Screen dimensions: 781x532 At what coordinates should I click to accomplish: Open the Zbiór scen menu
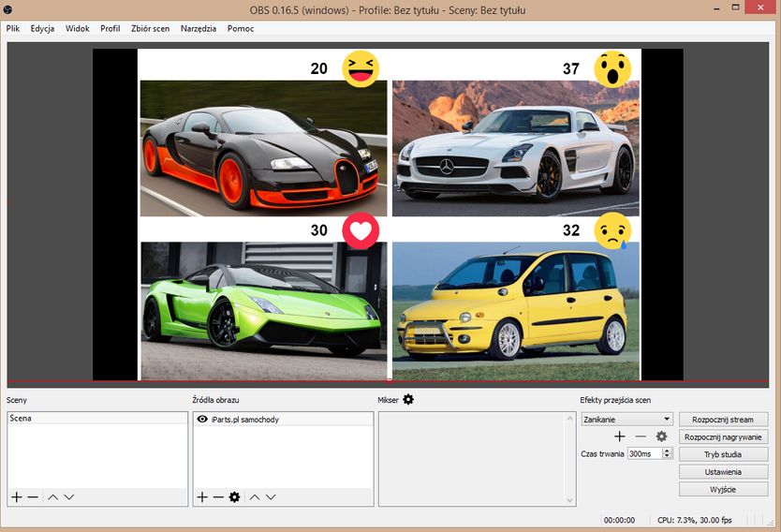pos(151,28)
